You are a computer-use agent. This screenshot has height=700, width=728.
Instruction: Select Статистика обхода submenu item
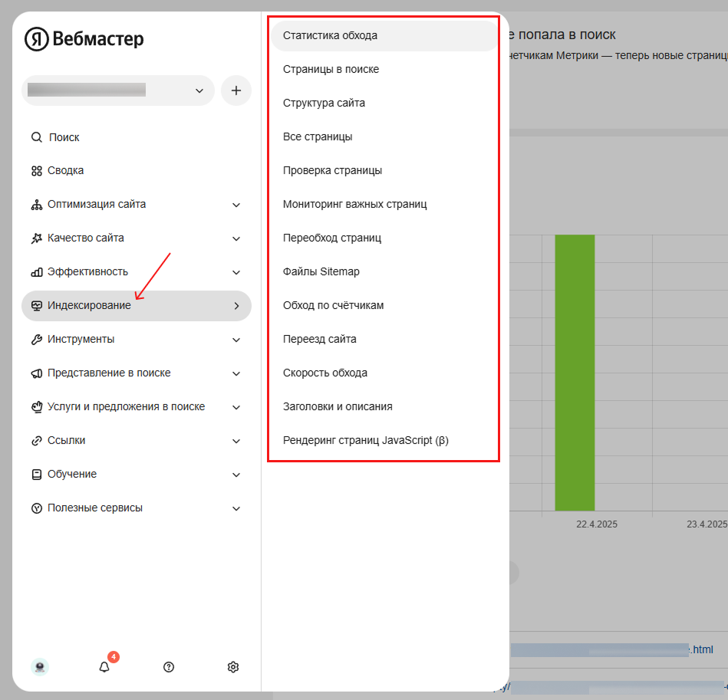coord(384,36)
